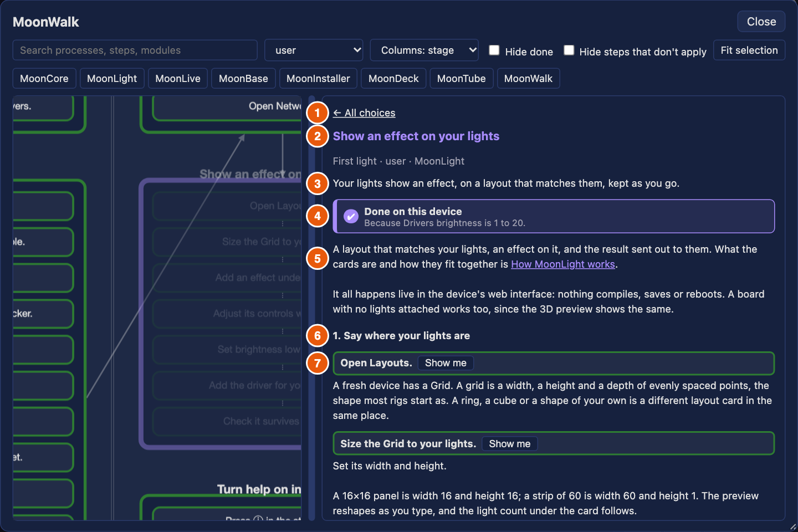The height and width of the screenshot is (532, 798).
Task: Select the MoonDeck module filter
Action: point(393,79)
